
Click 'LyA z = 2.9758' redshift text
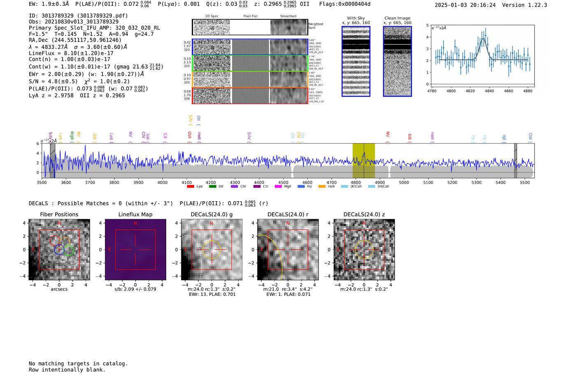[x=51, y=95]
